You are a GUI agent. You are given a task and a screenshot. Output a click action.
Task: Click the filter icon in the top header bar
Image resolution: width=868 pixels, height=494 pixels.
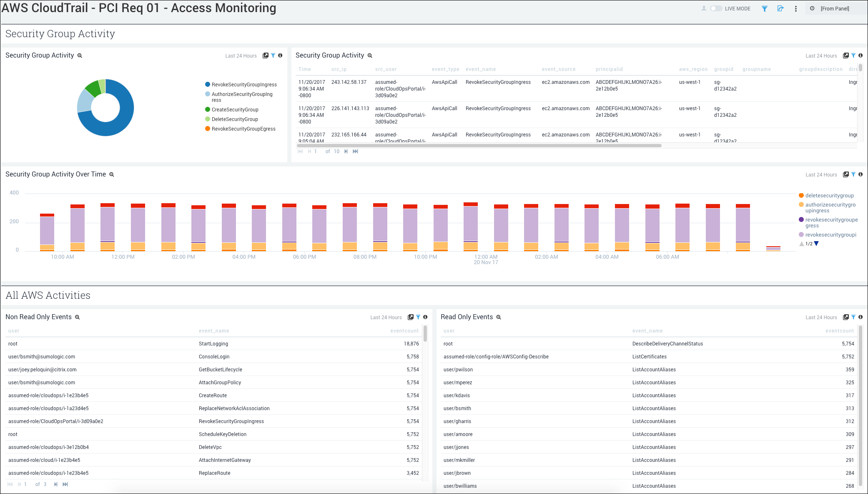click(x=765, y=8)
